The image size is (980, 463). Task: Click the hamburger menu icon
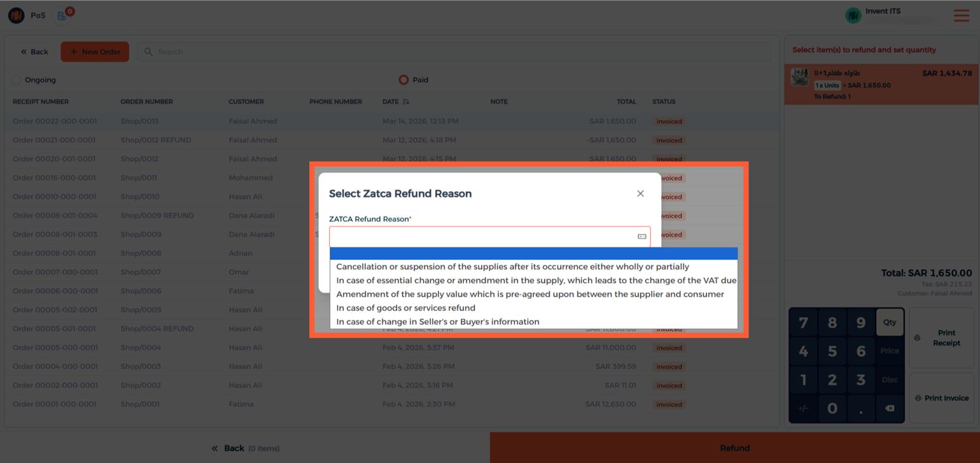click(x=961, y=16)
